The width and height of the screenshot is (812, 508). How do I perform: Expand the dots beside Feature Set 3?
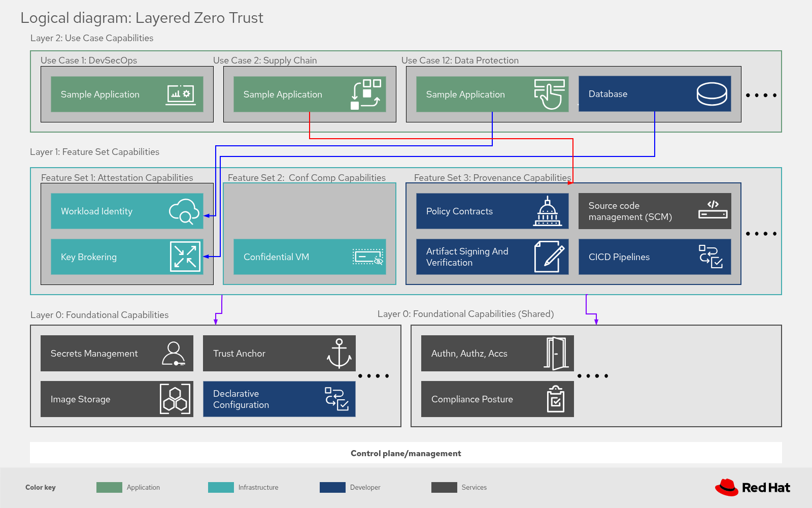click(x=761, y=233)
